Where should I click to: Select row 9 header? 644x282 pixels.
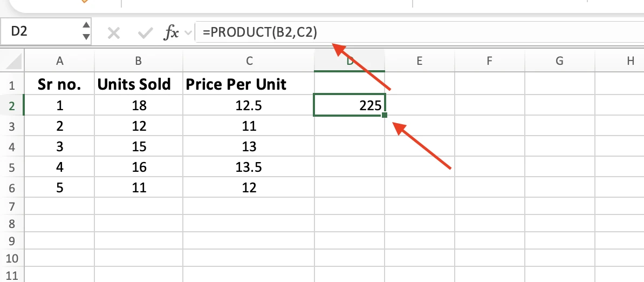pyautogui.click(x=12, y=241)
